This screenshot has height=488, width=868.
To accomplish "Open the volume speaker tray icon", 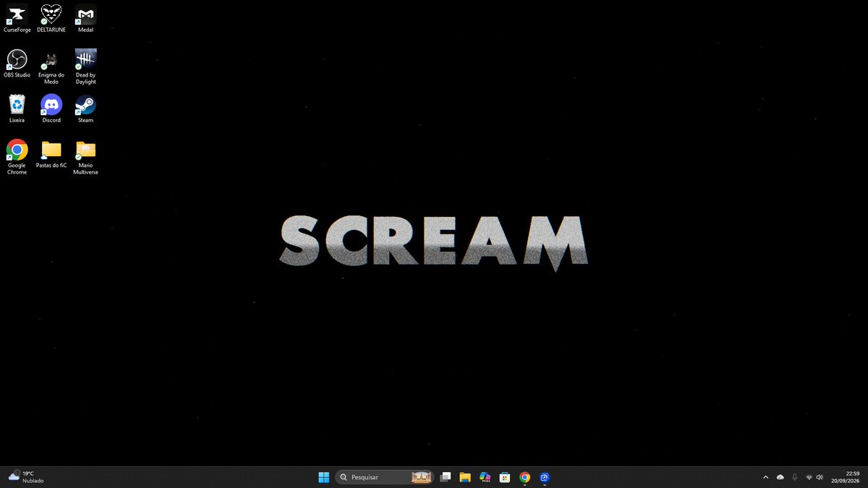I will [820, 477].
